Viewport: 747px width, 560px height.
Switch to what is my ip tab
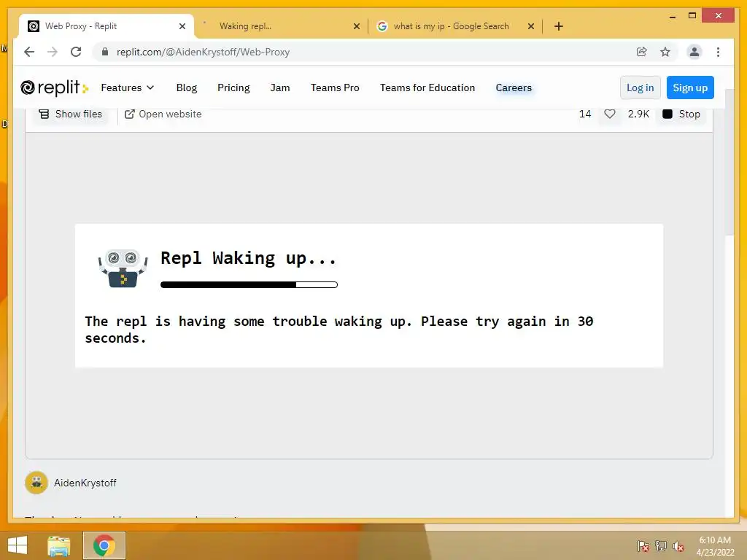coord(451,26)
